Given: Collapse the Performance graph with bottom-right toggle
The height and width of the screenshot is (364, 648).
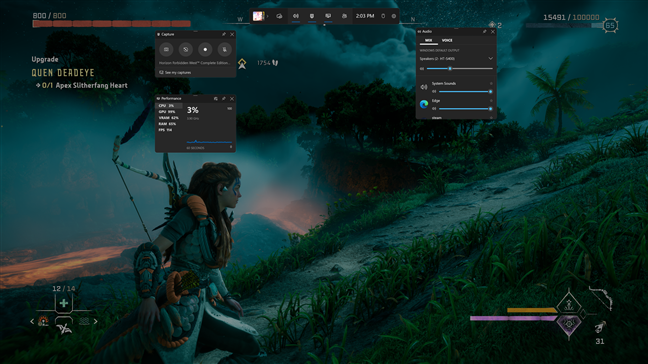Looking at the screenshot, I should point(231,147).
